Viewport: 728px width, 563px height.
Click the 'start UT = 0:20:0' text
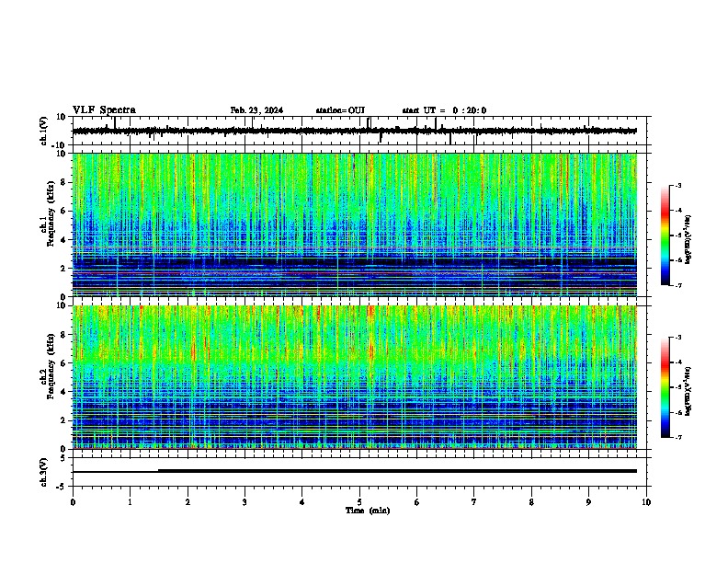[x=444, y=110]
